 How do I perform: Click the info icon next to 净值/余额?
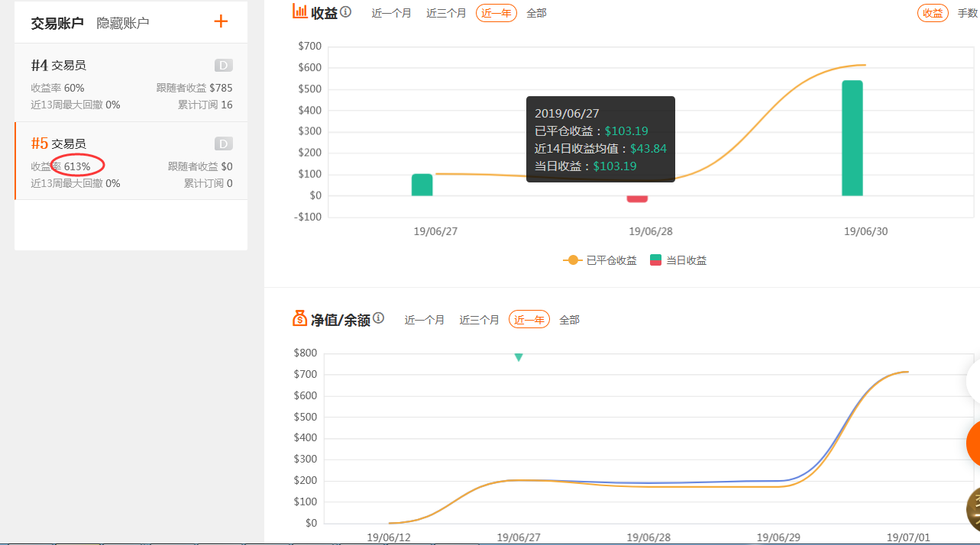tap(379, 318)
